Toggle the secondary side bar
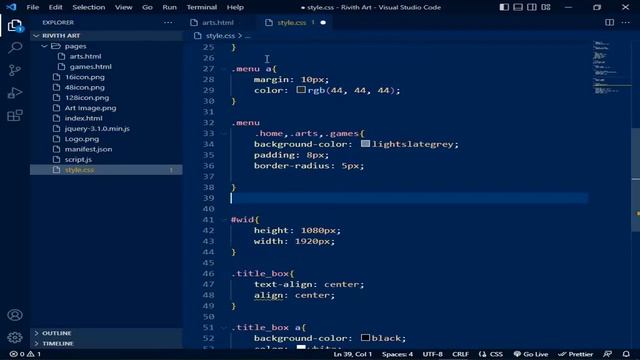Image resolution: width=640 pixels, height=360 pixels. [532, 7]
